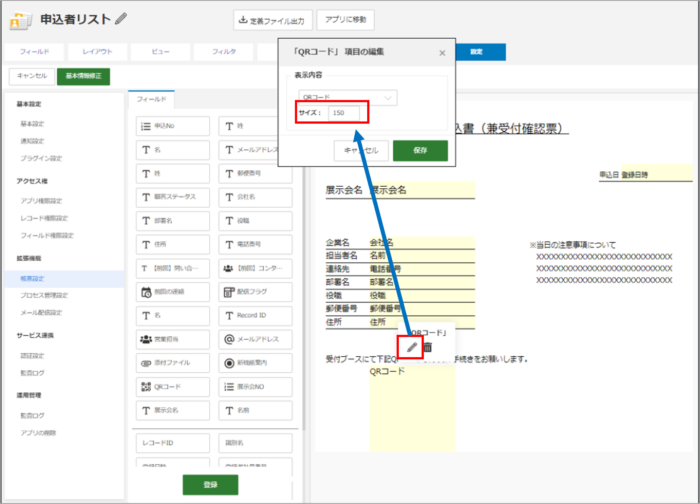Screen dimensions: 700x504
Task: Open アプリの削除 in the sidebar
Action: click(38, 433)
